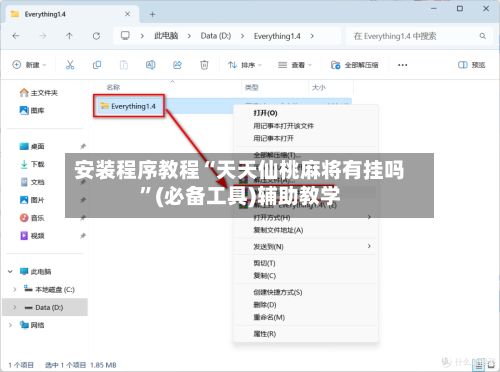Add a new tab with plus button
This screenshot has width=500, height=372.
[152, 14]
